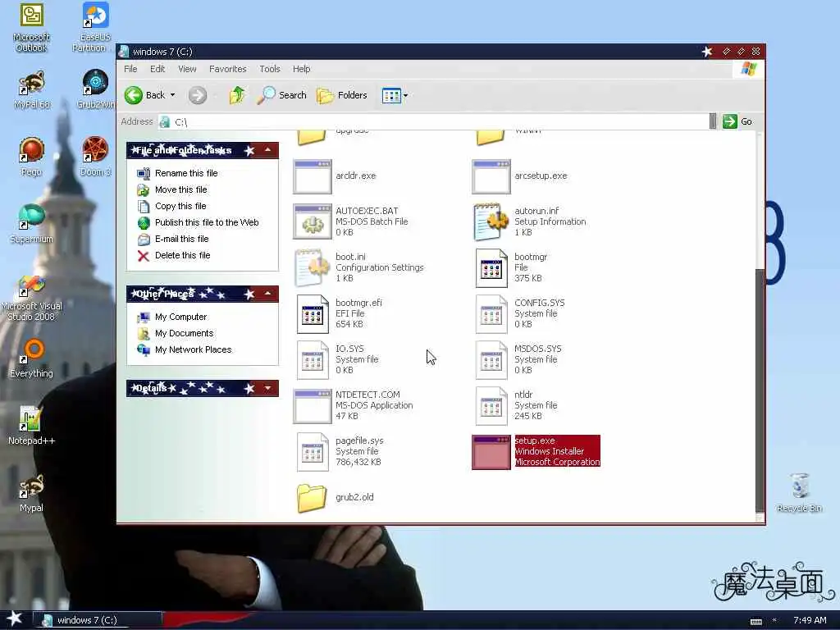Click the keyboard icon in system tray
The height and width of the screenshot is (630, 840).
(756, 622)
